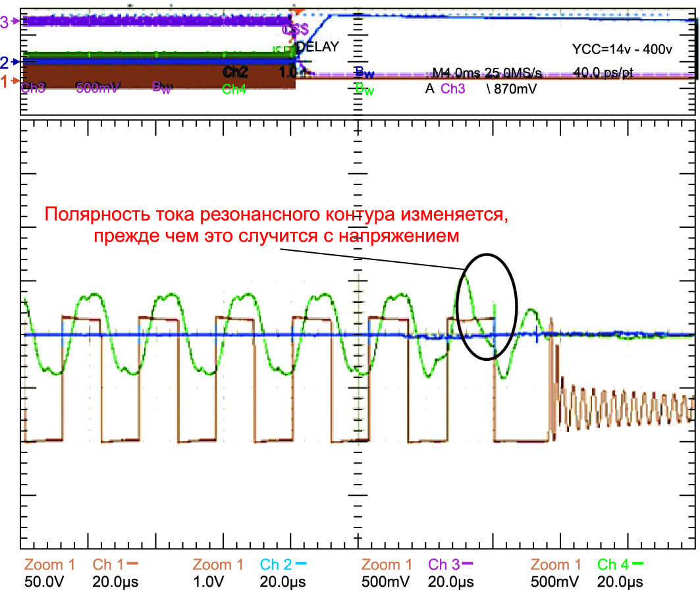This screenshot has height=590, width=700.
Task: Click the black ellipse highlighting the waveform
Action: coord(487,307)
